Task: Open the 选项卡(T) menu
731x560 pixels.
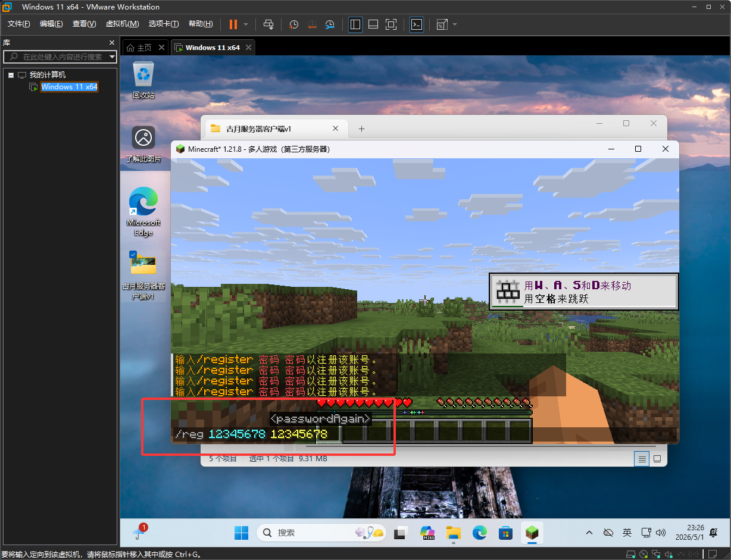Action: point(164,24)
